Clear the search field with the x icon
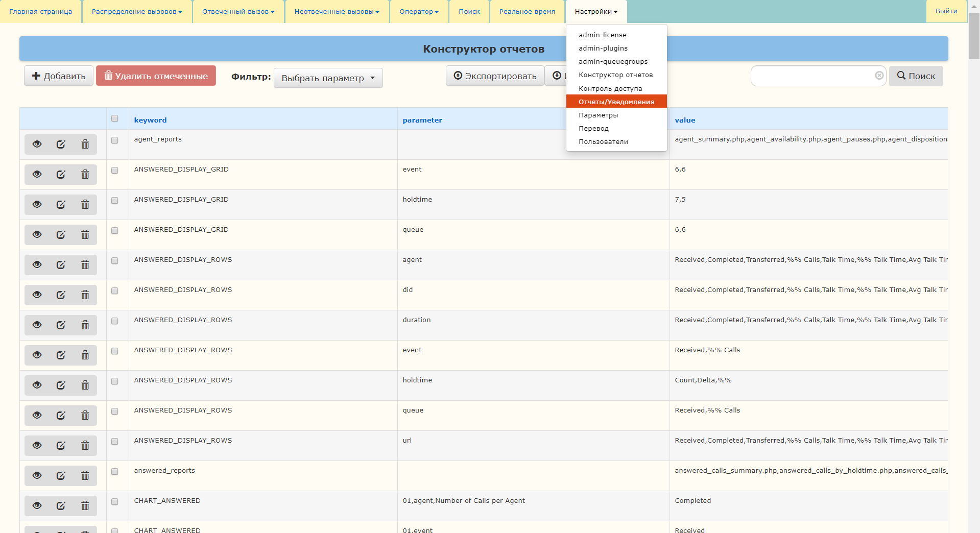The image size is (980, 533). coord(879,76)
